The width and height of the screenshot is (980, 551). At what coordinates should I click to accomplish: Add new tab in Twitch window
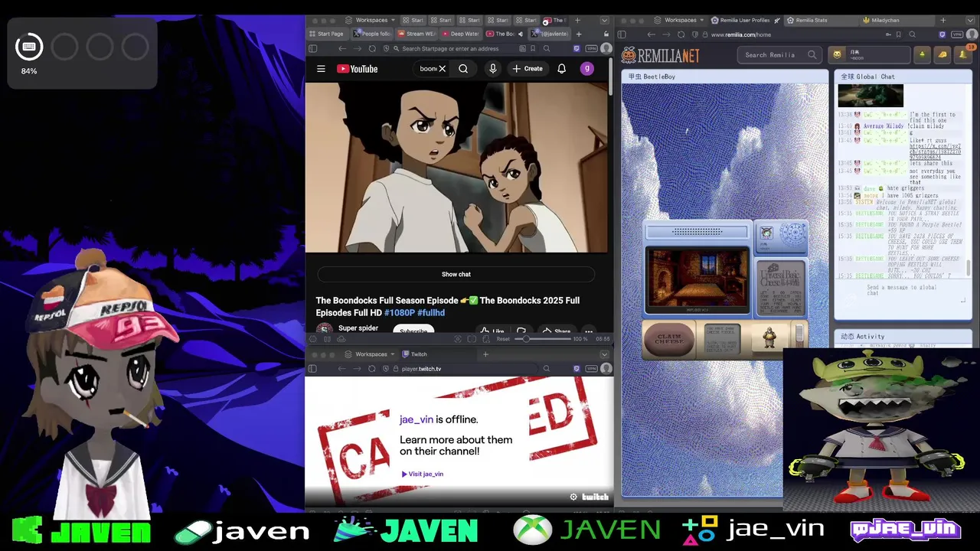[x=485, y=354]
